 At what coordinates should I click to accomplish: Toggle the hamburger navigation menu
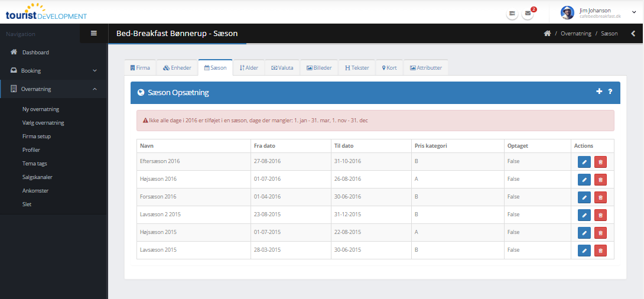pyautogui.click(x=94, y=33)
